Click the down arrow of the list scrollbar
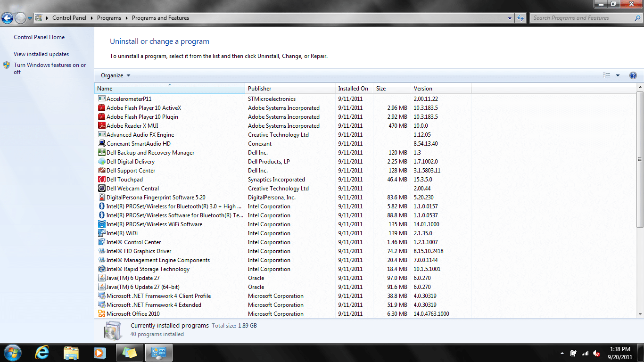Image resolution: width=644 pixels, height=362 pixels. coord(640,314)
